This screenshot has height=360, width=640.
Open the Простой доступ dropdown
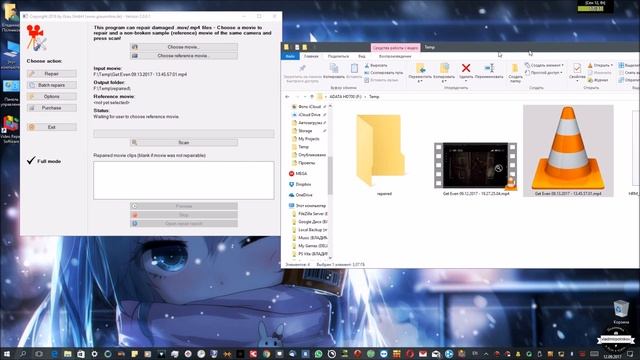click(543, 73)
